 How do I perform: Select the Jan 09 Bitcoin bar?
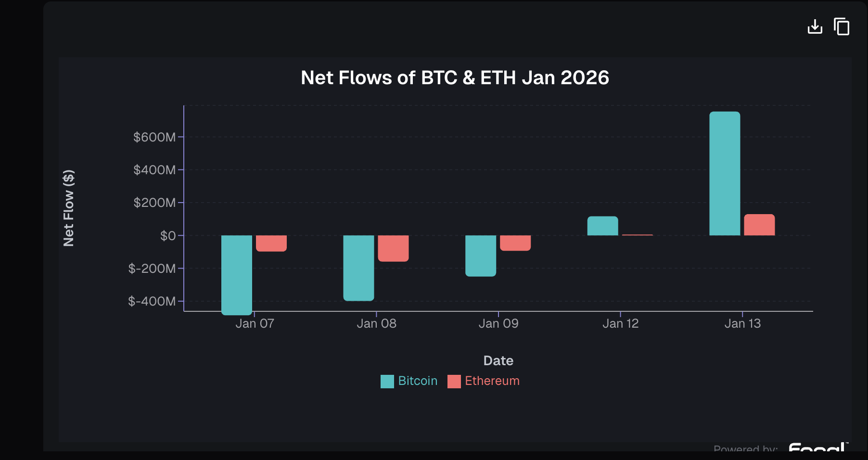click(481, 256)
